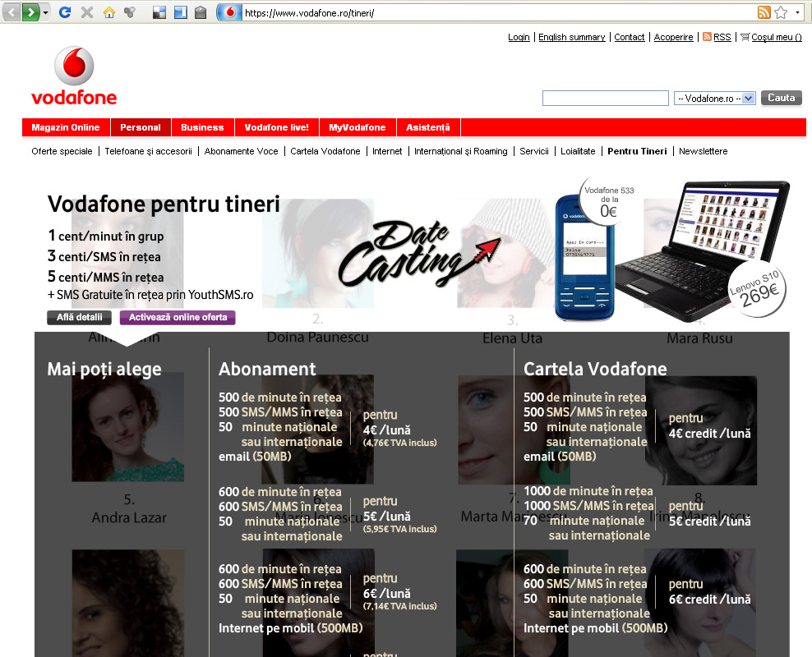Open the bookmark star dropdown arrow
Screen dimensions: 812x657
[797, 12]
